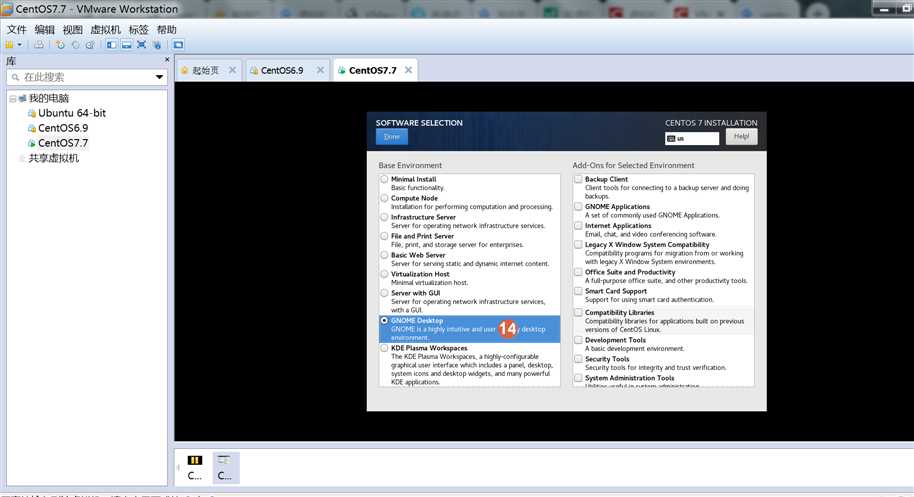The height and width of the screenshot is (497, 914).
Task: Open the 标签 menu
Action: pyautogui.click(x=138, y=30)
